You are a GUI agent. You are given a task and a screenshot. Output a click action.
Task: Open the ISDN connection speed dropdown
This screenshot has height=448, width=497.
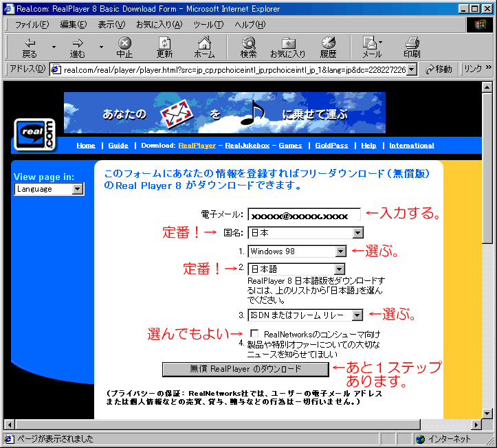point(305,315)
